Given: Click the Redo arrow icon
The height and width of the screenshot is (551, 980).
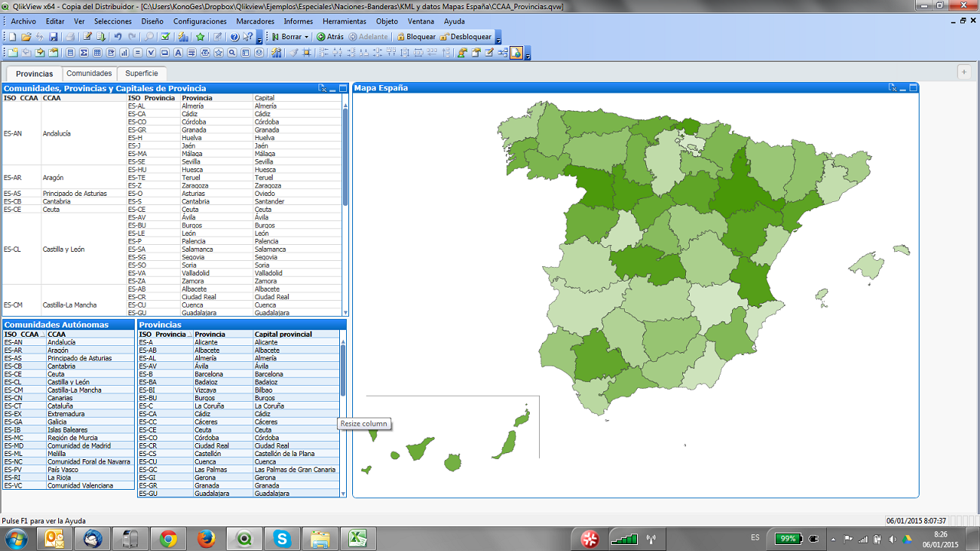Looking at the screenshot, I should (132, 37).
